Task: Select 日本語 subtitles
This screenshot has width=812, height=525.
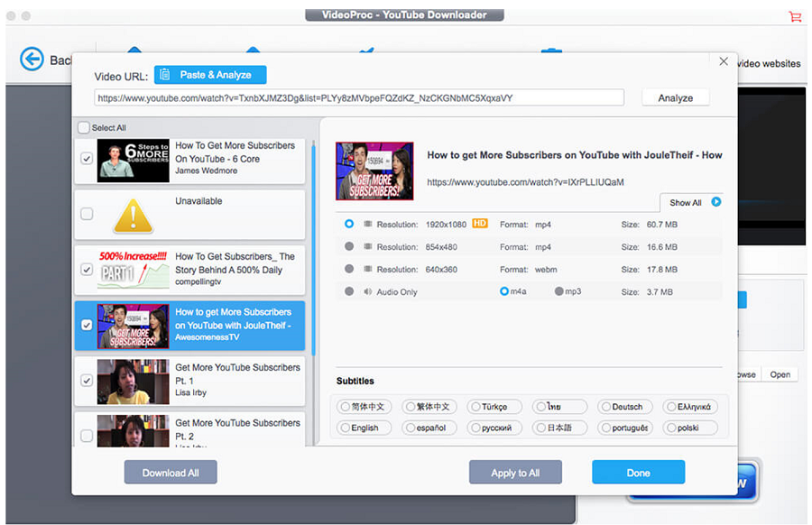Action: pos(559,428)
